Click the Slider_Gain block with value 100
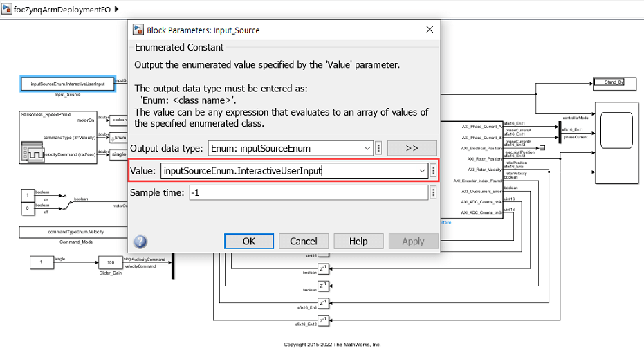This screenshot has width=644, height=355. pyautogui.click(x=111, y=262)
